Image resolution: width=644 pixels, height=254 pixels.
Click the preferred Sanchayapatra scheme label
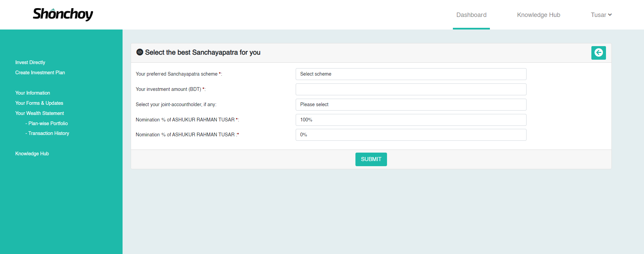(x=179, y=74)
